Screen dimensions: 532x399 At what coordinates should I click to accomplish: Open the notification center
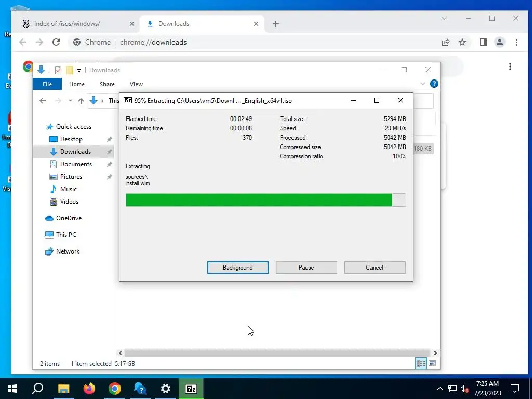(515, 389)
